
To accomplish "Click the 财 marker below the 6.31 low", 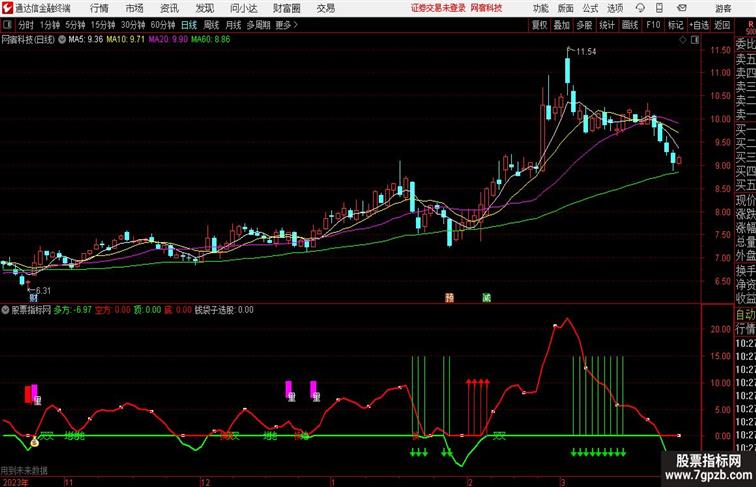I will tap(33, 298).
